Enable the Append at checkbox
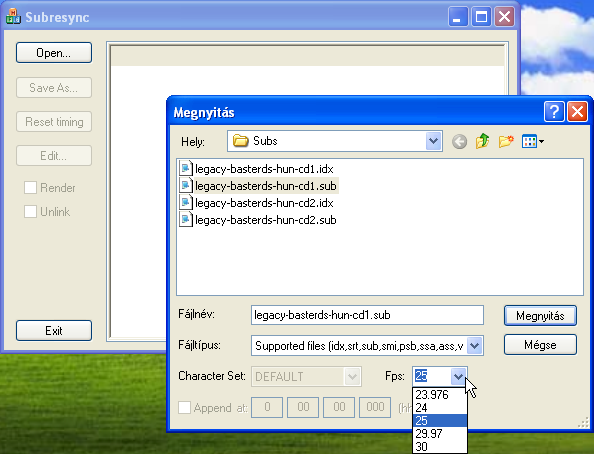This screenshot has height=454, width=594. point(184,408)
